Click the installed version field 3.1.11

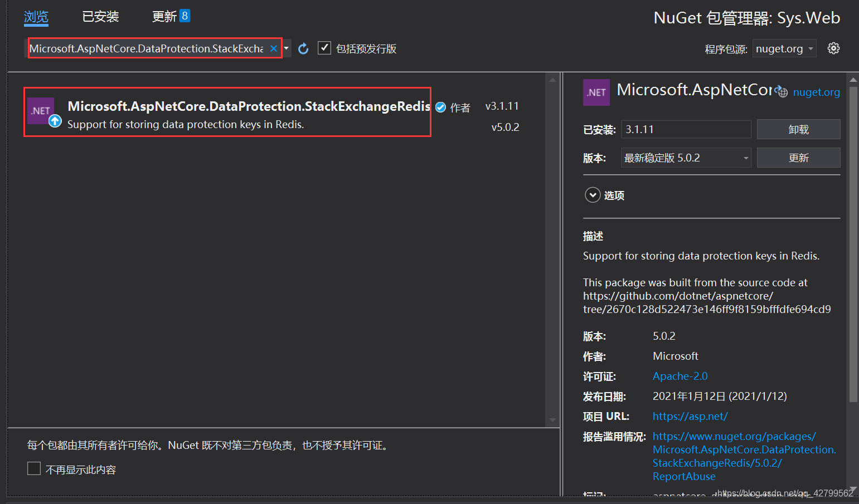[x=686, y=129]
